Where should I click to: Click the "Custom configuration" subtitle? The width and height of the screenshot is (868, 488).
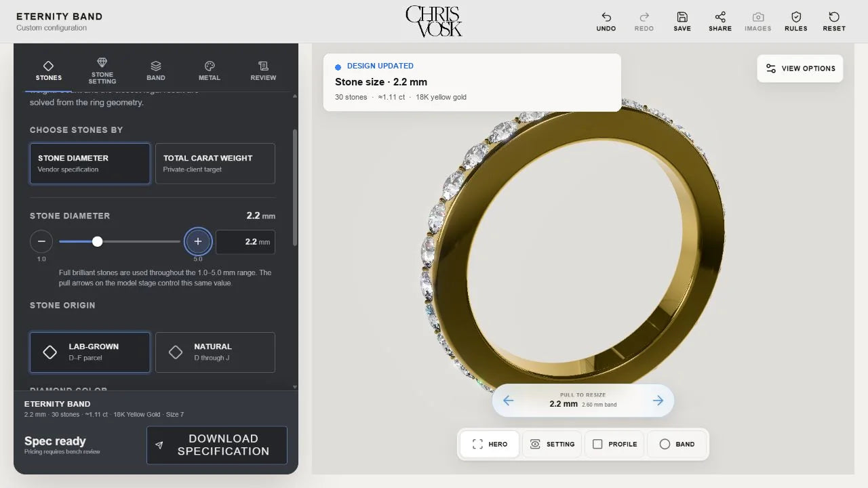point(52,28)
